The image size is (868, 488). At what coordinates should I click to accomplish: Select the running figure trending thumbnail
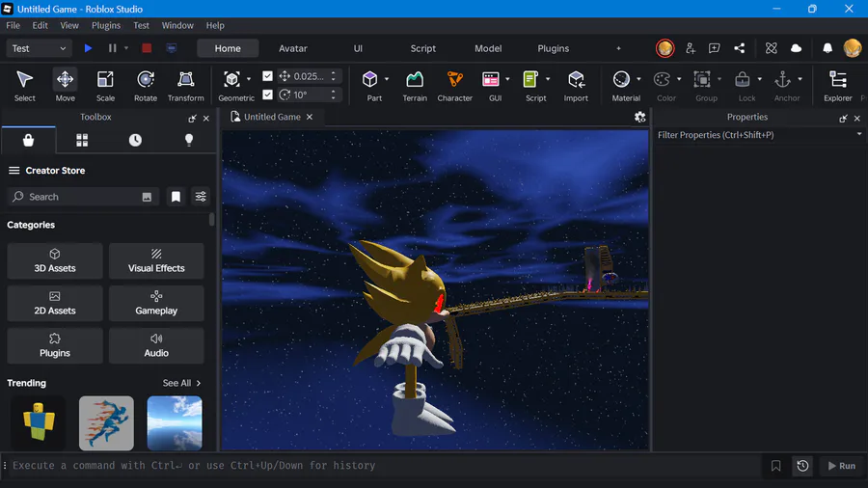[x=106, y=423]
